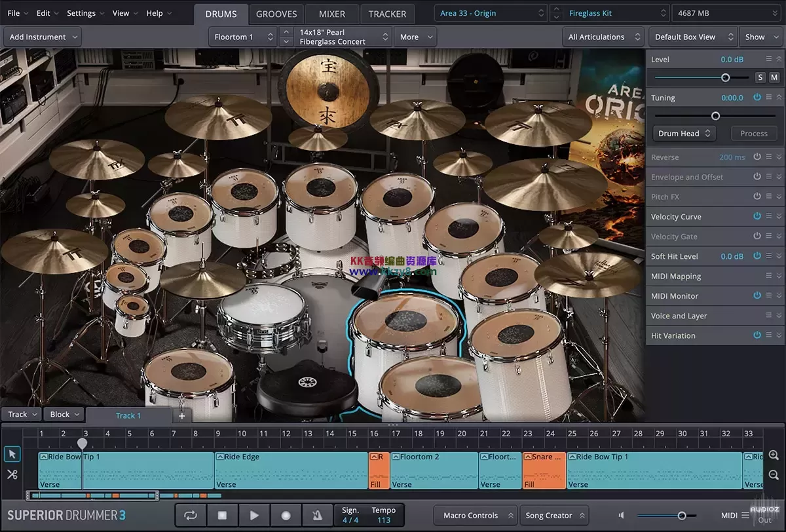Disable the Velocity Curve power switch
Viewport: 786px width, 532px height.
click(x=757, y=216)
